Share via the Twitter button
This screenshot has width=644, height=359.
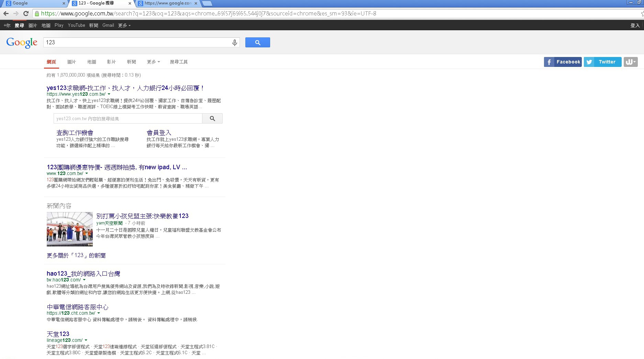(x=602, y=62)
